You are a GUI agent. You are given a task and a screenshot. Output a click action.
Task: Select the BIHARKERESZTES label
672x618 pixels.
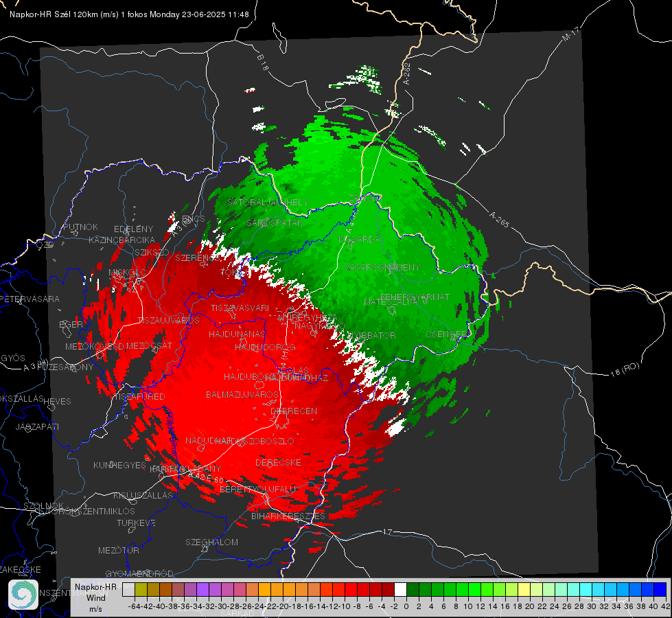288,516
